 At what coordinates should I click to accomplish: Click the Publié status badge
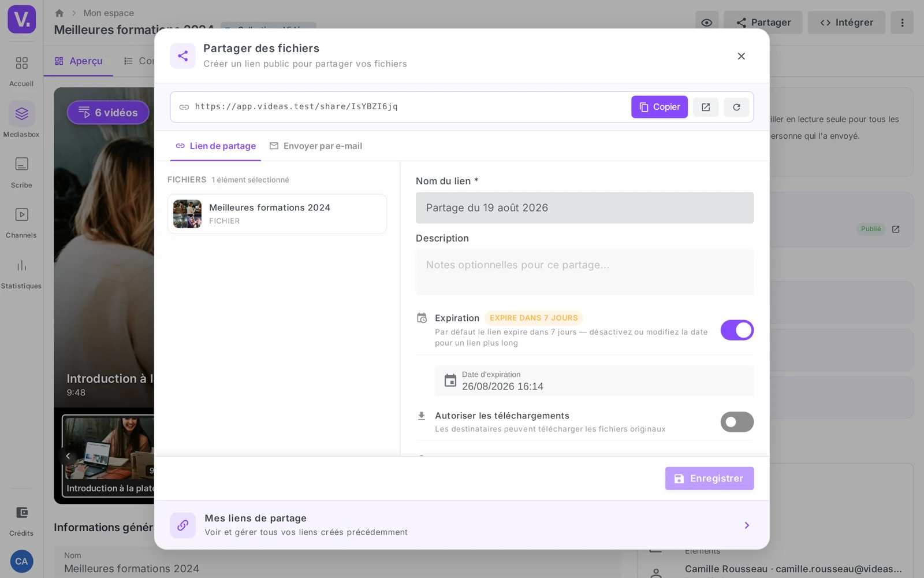tap(871, 229)
